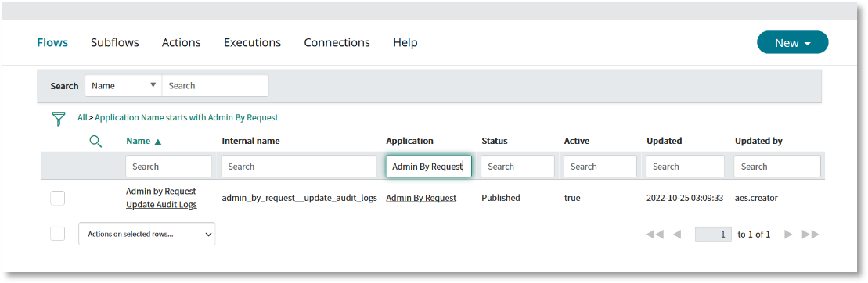Click the magnifier column search icon
Screen dimensions: 868x283
95,141
